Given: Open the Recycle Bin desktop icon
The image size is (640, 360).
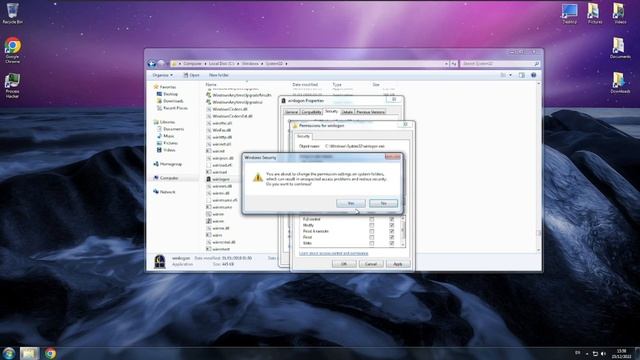Looking at the screenshot, I should click(x=13, y=13).
